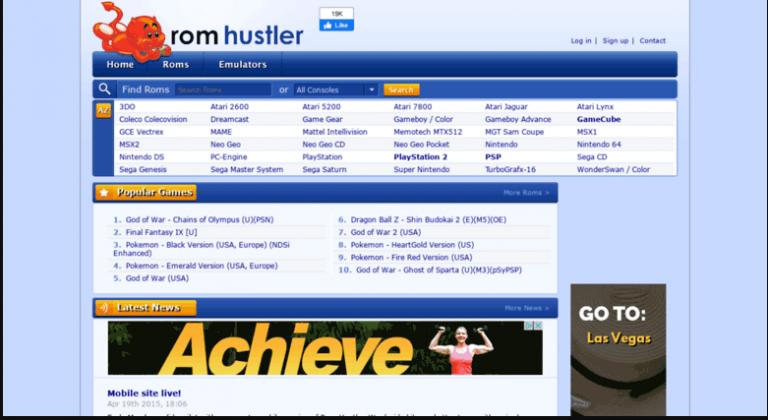Open the More Roms link

coord(526,192)
